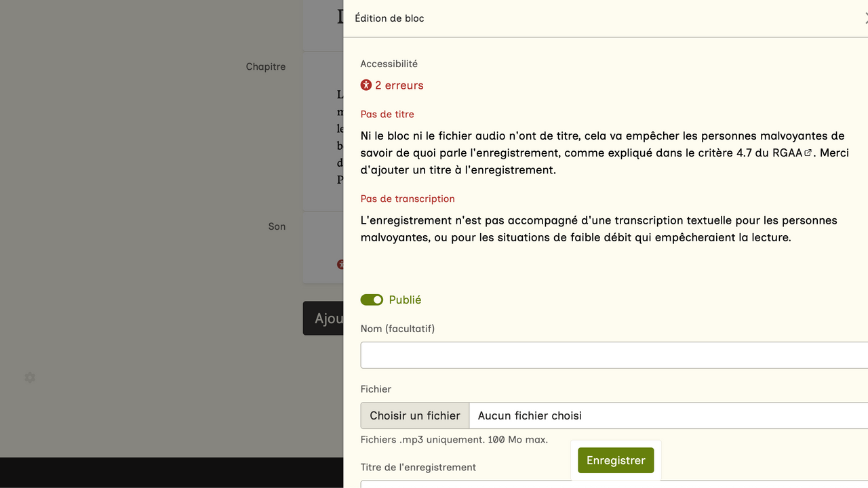Click the accessibility icon beside 2 erreurs
Screen dimensions: 868x488
366,85
